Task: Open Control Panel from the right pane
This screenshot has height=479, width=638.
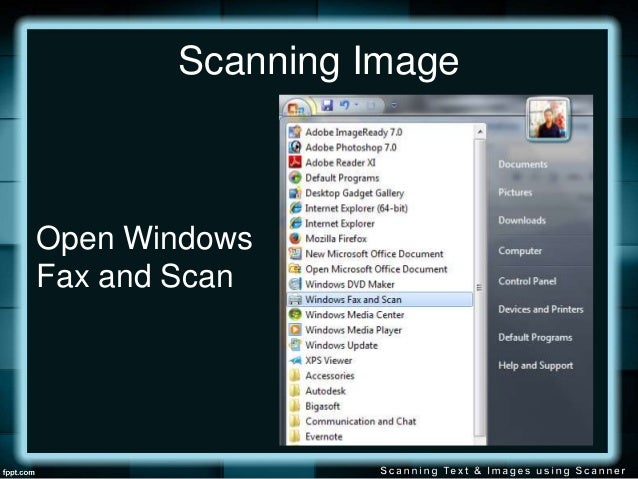Action: 527,281
